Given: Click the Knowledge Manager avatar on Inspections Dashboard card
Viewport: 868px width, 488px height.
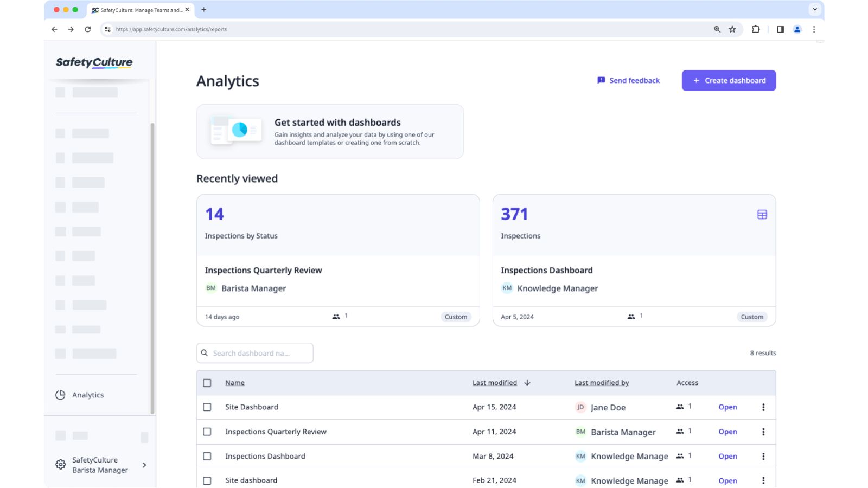Looking at the screenshot, I should click(507, 288).
